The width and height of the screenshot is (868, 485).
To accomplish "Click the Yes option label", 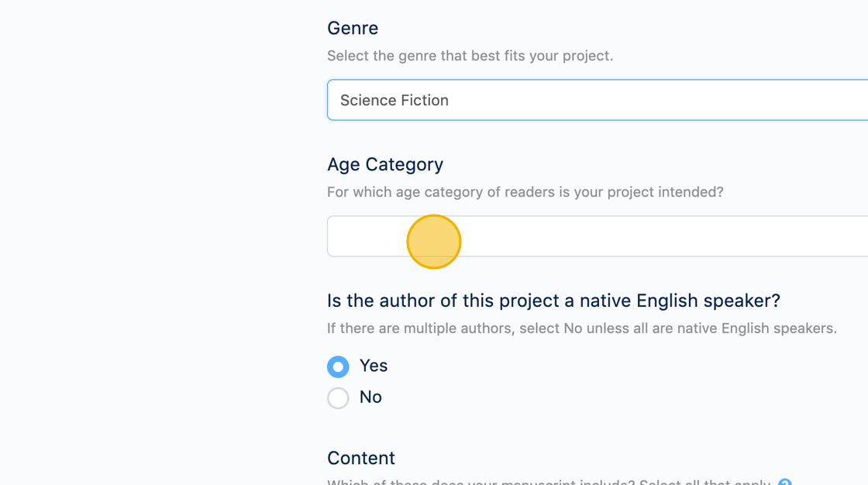I will [x=374, y=366].
